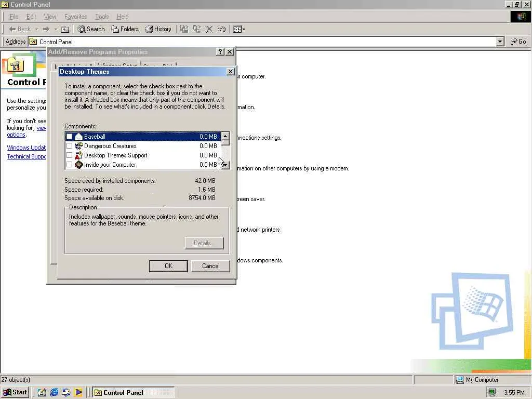Screen dimensions: 532x399
Task: Click the Forward arrow toolbar button
Action: [x=46, y=29]
